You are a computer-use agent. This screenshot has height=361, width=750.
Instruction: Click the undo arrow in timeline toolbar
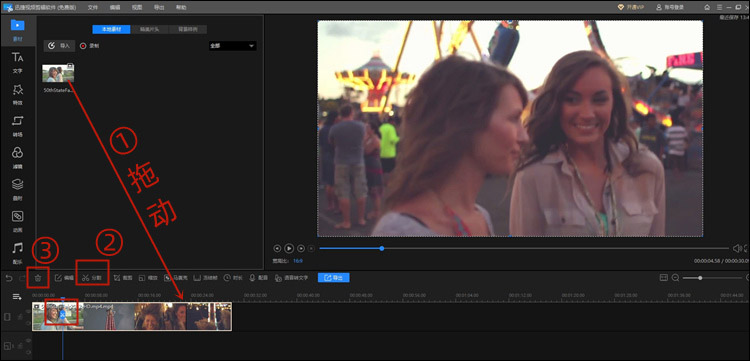coord(9,278)
